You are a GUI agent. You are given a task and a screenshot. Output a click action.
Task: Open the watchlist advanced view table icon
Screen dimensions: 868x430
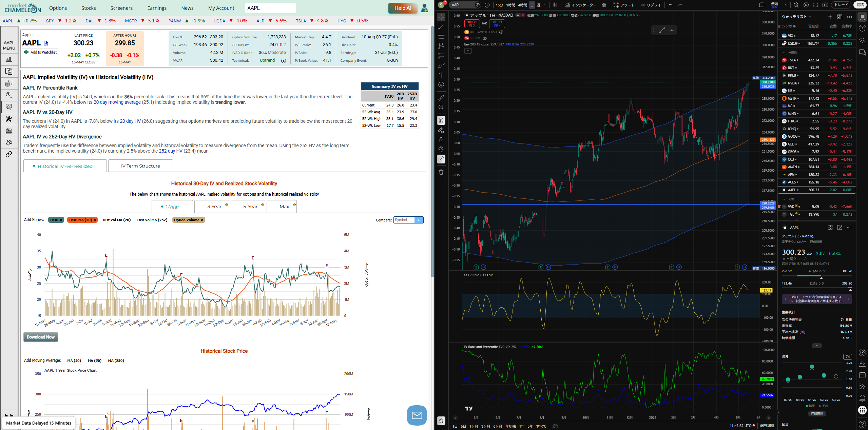[840, 17]
